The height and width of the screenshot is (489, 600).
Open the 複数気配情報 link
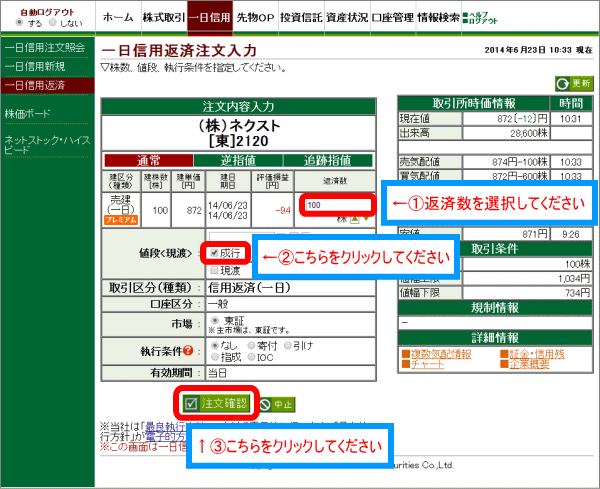click(441, 354)
